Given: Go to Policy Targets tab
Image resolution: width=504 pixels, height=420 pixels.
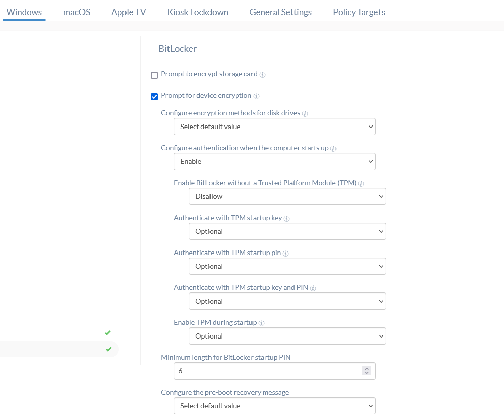Looking at the screenshot, I should [x=359, y=12].
